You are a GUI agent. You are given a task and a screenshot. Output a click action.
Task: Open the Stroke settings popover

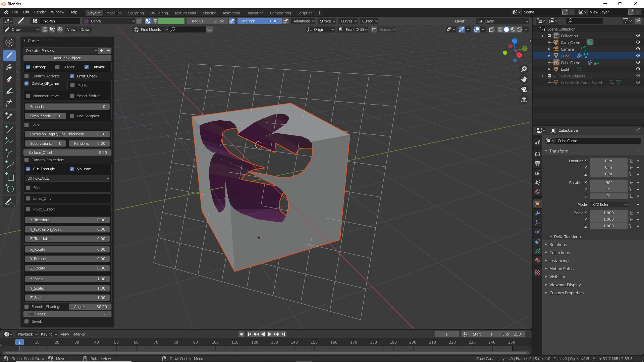pyautogui.click(x=327, y=21)
